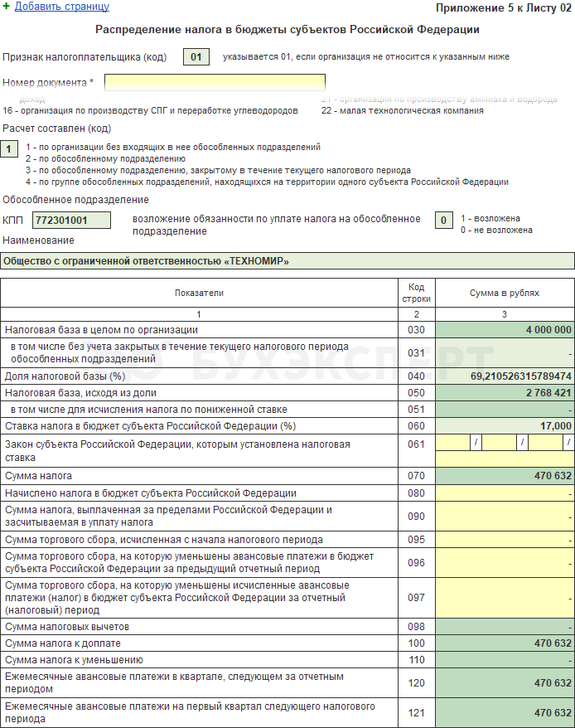Click '2 - по обособленному подразделению' option text
The image size is (575, 728).
pyautogui.click(x=105, y=158)
